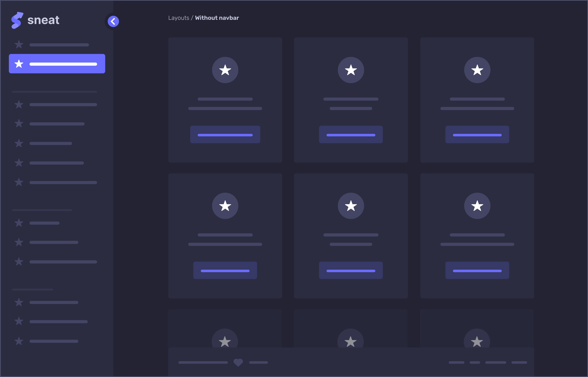Click the rightmost footer link placeholder
The width and height of the screenshot is (588, 377).
[x=519, y=363]
